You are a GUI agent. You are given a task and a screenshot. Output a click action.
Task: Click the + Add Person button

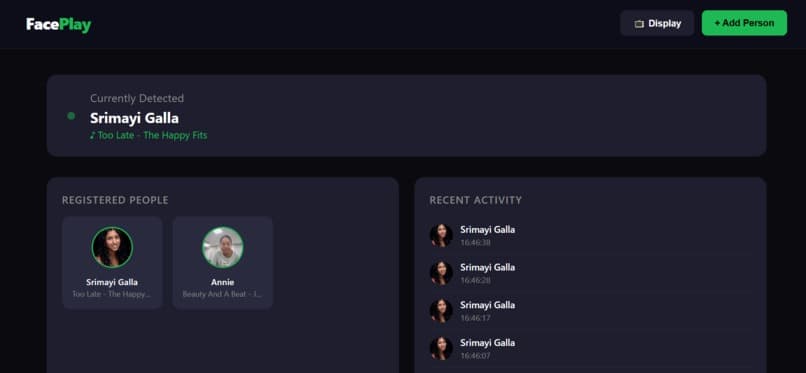[744, 23]
